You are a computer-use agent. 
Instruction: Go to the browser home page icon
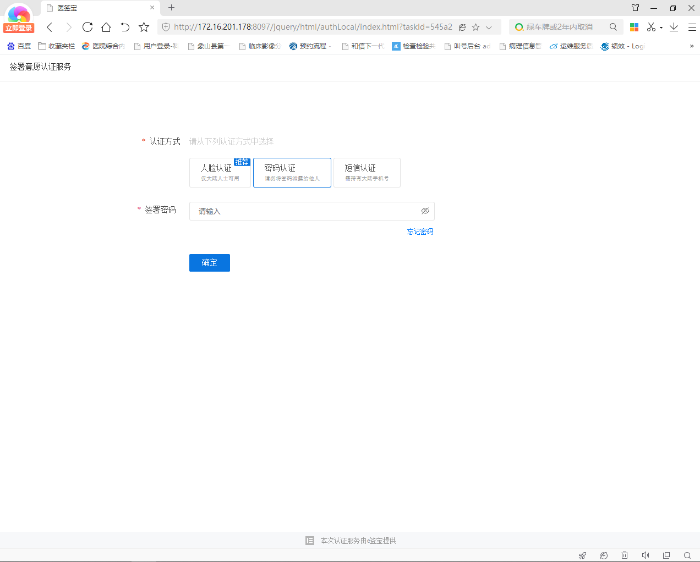pyautogui.click(x=106, y=27)
